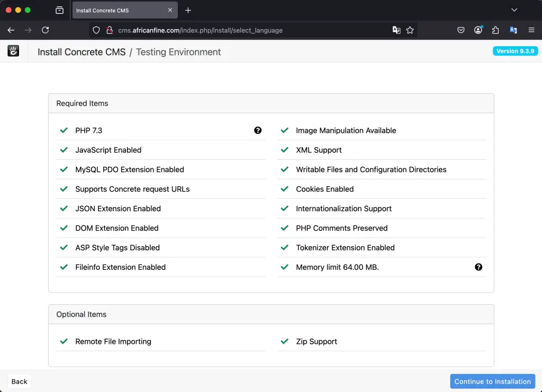Open the help tooltip beside Memory limit
Image resolution: width=542 pixels, height=392 pixels.
click(478, 267)
